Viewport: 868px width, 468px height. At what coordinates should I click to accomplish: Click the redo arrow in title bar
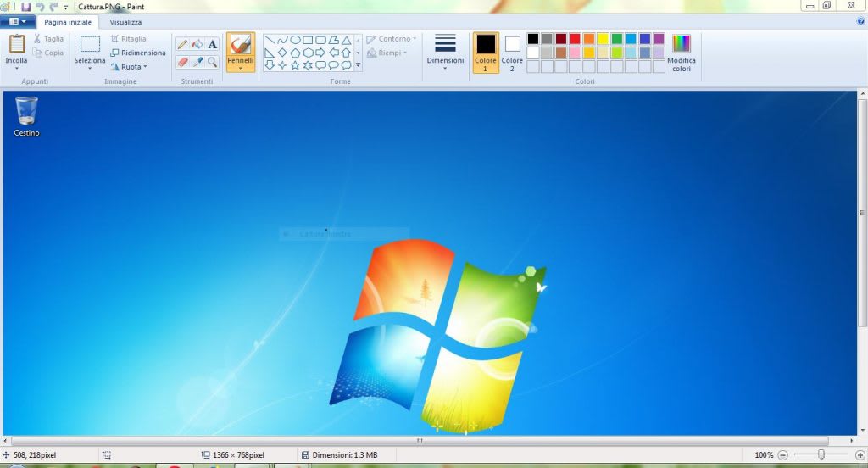pos(53,7)
